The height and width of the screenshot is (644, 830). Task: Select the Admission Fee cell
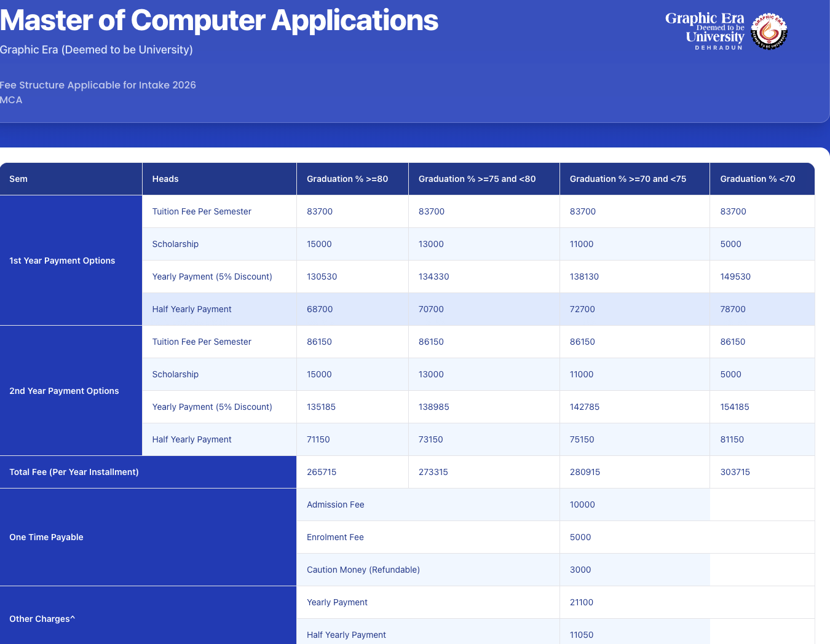(x=336, y=505)
